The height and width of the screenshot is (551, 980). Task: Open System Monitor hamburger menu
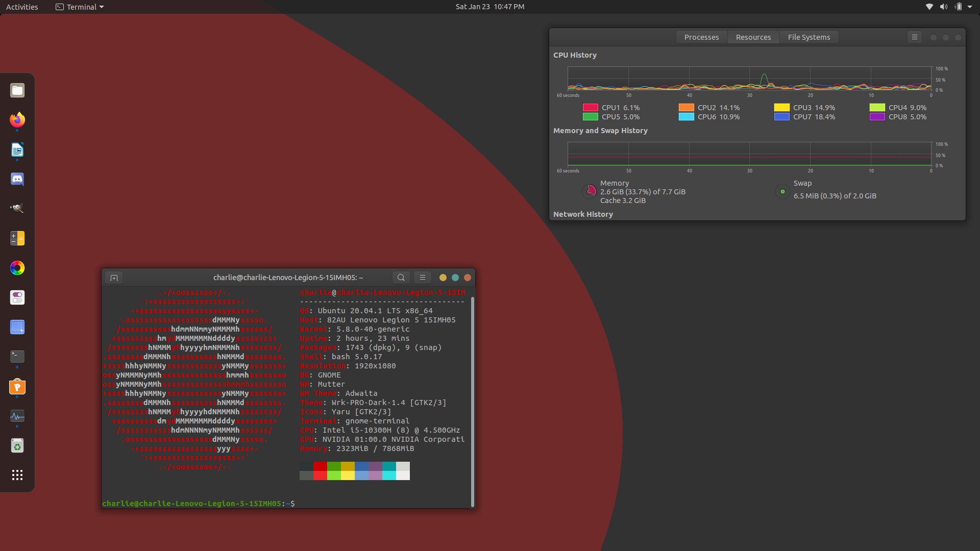[x=915, y=37]
